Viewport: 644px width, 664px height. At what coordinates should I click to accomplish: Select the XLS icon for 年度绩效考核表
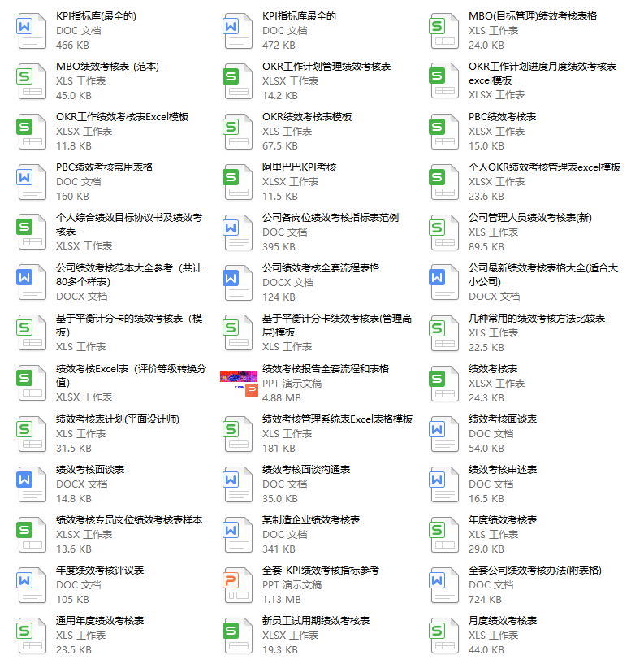[444, 535]
